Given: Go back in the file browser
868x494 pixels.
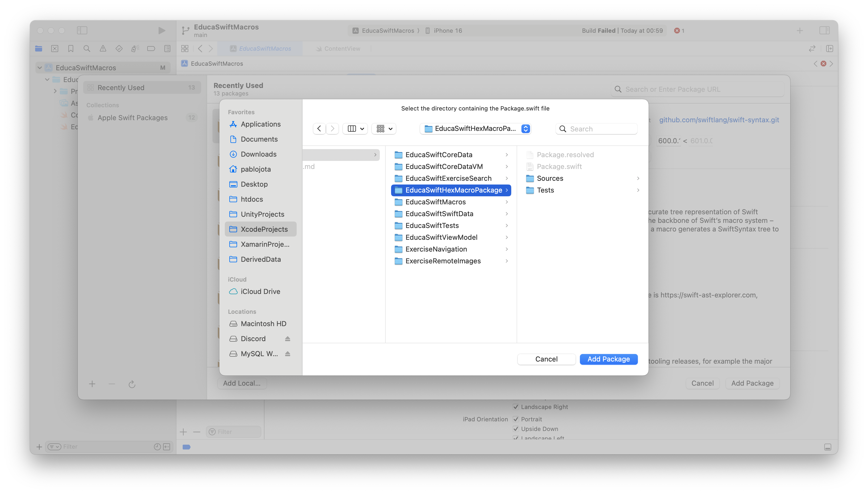Looking at the screenshot, I should [319, 128].
